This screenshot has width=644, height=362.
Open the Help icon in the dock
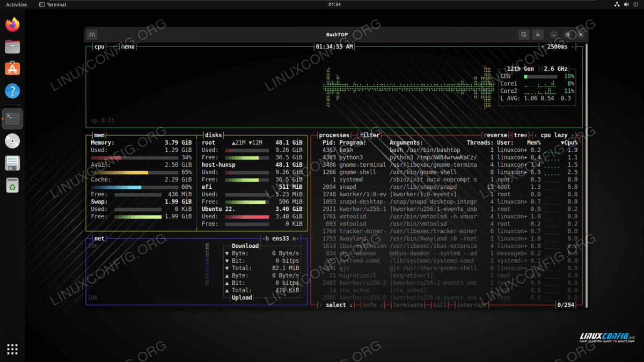(x=12, y=91)
